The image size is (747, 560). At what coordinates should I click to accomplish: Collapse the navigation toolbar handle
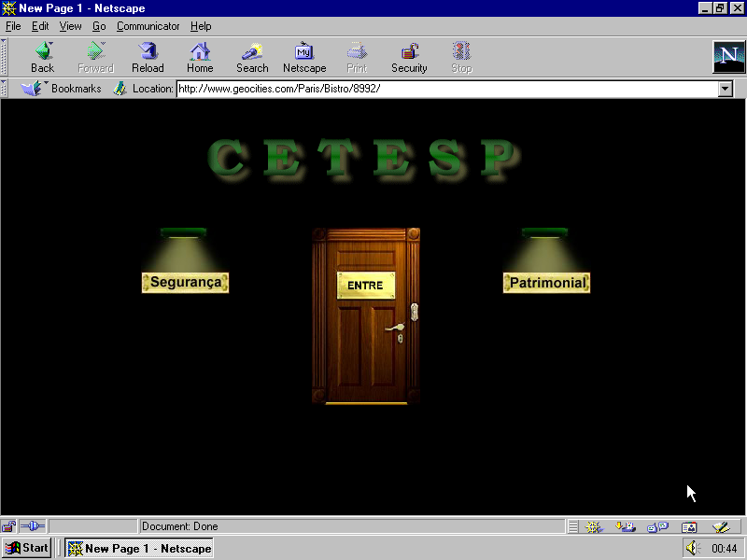tap(5, 57)
